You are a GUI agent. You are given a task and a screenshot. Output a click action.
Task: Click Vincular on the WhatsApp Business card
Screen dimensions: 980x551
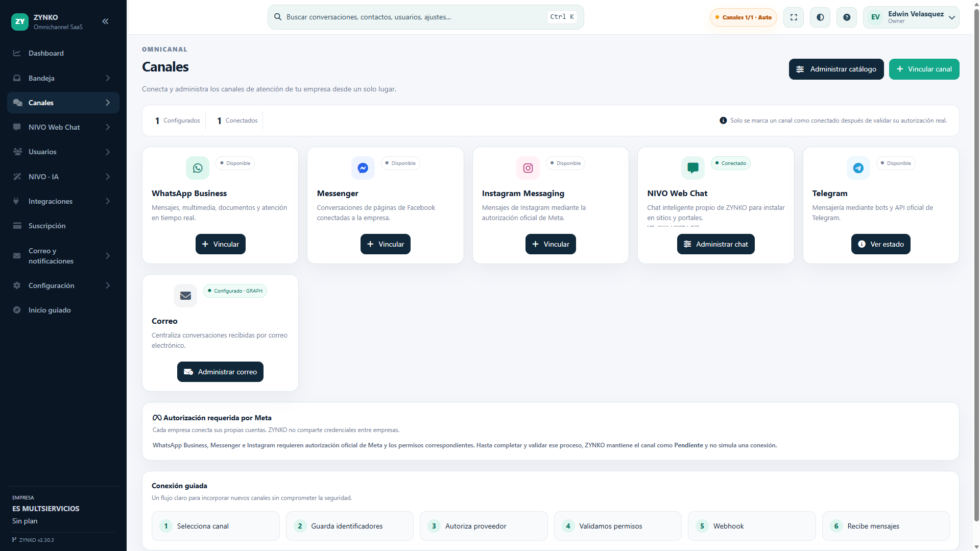(221, 244)
